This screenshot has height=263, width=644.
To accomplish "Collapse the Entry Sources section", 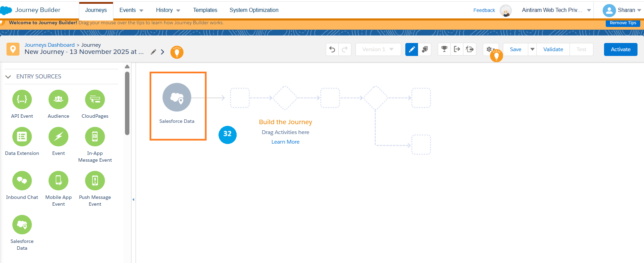I will [9, 77].
